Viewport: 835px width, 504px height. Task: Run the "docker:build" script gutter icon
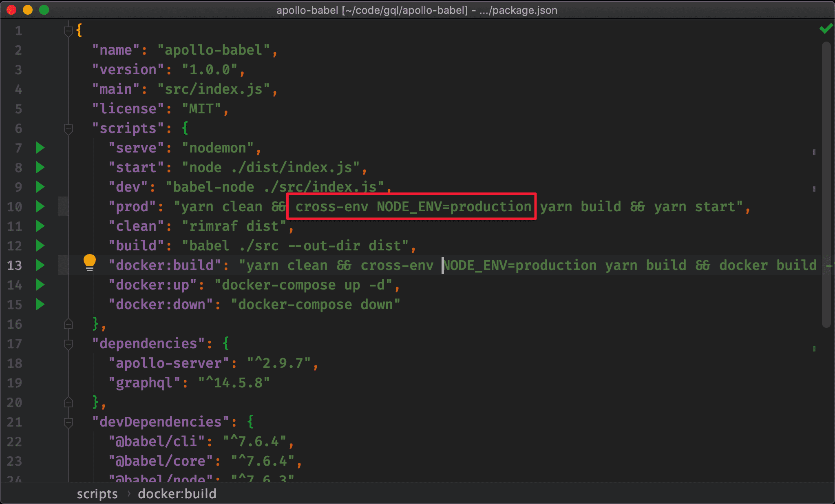[x=40, y=265]
